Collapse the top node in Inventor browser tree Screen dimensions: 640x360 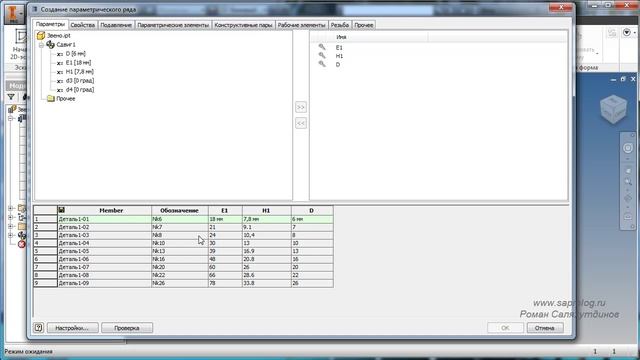click(11, 118)
